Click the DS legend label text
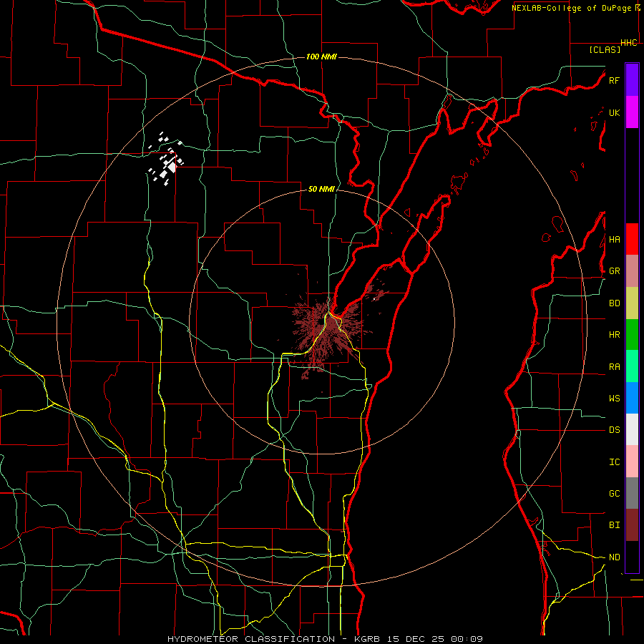The width and height of the screenshot is (644, 644). (x=614, y=430)
